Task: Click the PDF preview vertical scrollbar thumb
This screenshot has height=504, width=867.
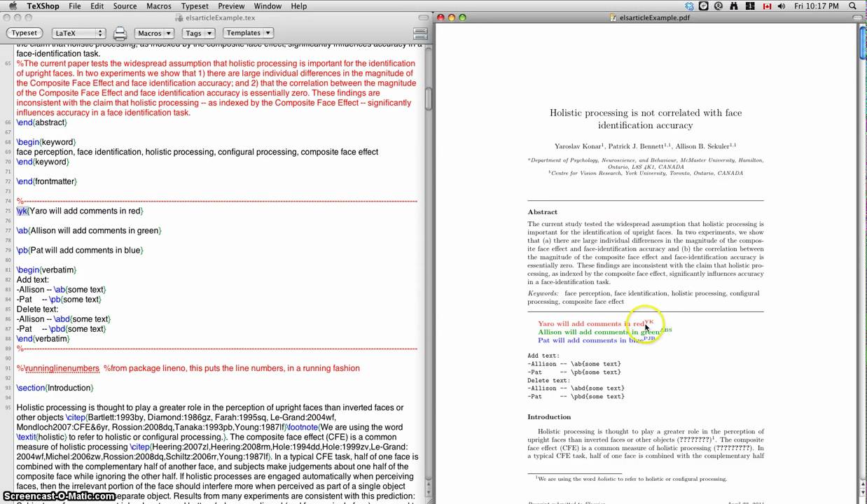Action: [862, 43]
